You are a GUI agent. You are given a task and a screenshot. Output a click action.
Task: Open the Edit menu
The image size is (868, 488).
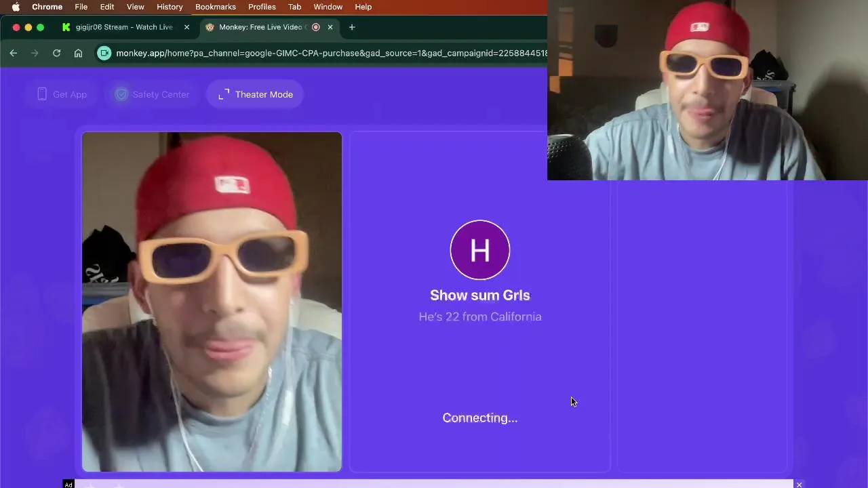[x=107, y=7]
